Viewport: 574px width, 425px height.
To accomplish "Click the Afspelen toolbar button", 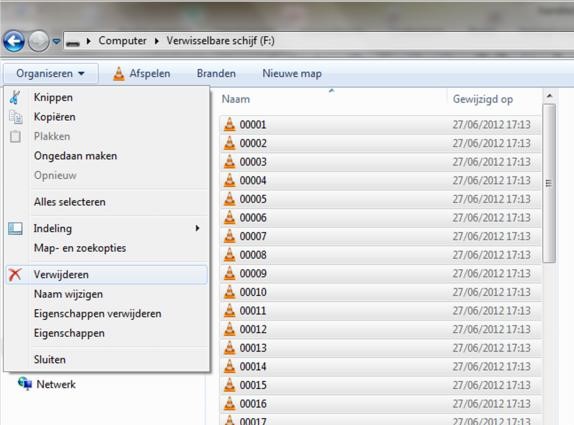I will pyautogui.click(x=141, y=74).
